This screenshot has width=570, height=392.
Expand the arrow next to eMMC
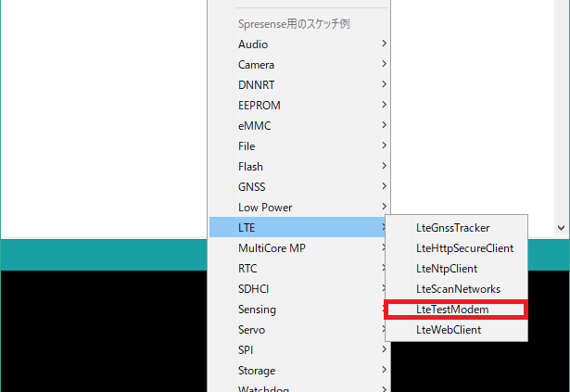[x=384, y=125]
